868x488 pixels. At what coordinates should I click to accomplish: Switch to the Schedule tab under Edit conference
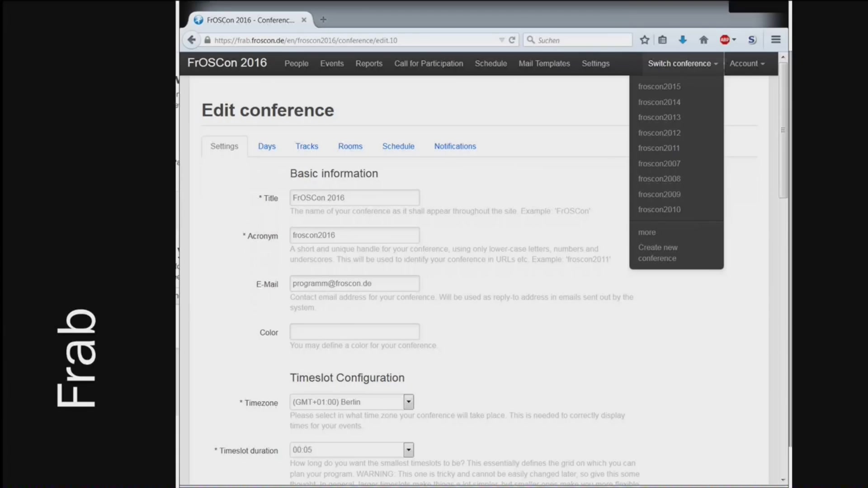pos(398,146)
